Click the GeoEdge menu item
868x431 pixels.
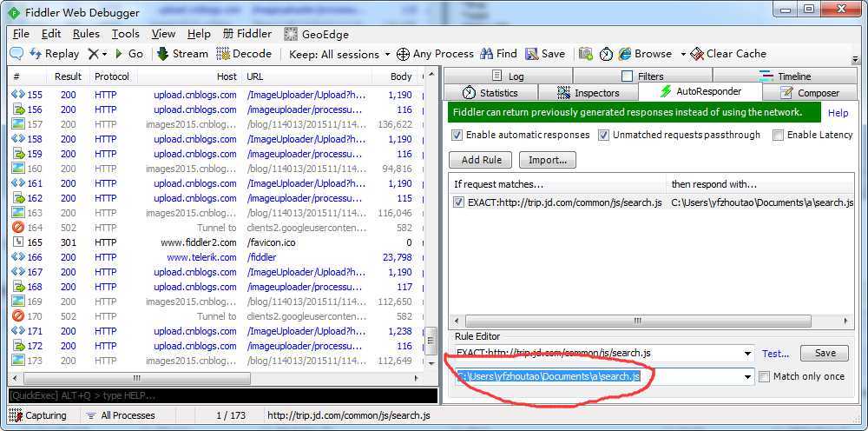tap(317, 35)
